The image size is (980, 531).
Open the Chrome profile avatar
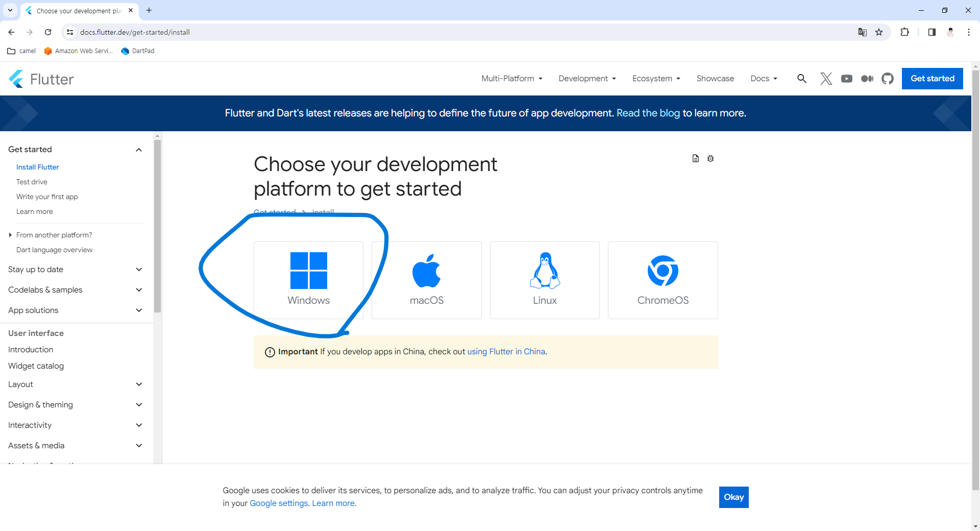(950, 32)
